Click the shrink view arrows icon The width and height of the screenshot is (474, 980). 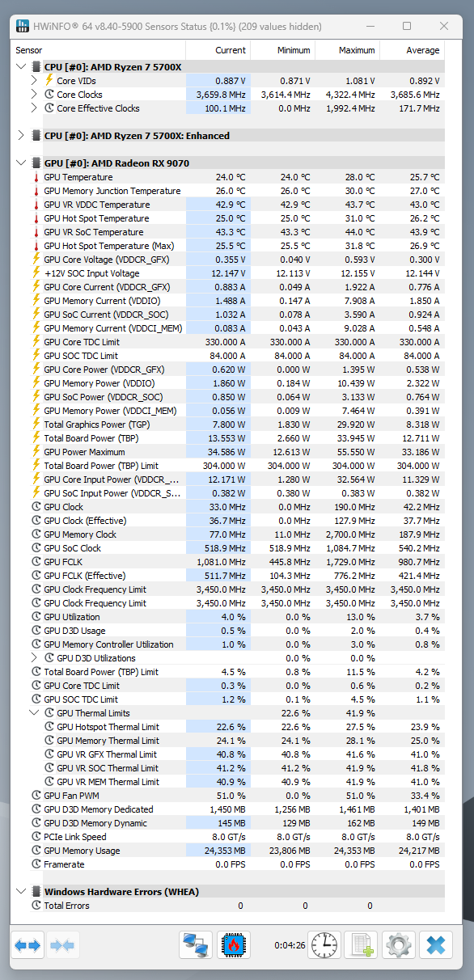tap(62, 944)
